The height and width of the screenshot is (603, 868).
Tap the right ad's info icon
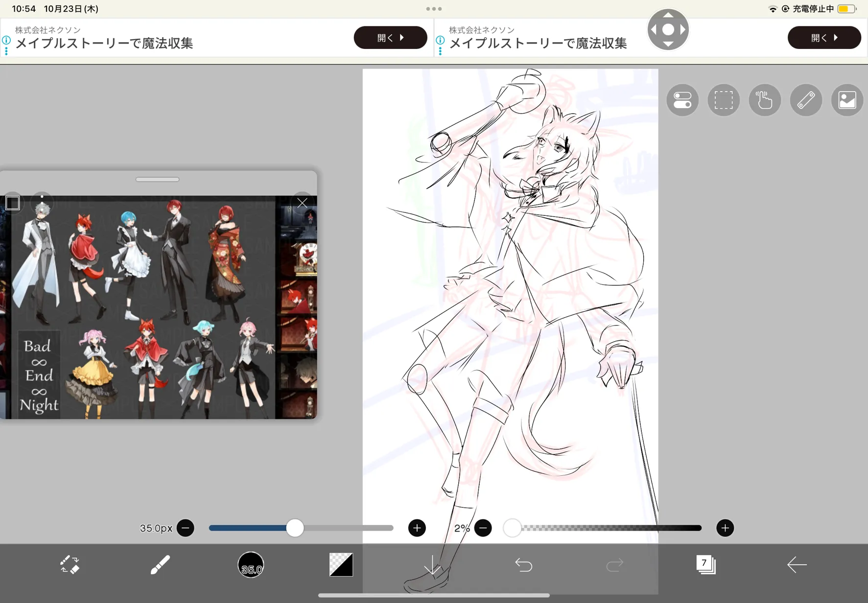click(x=440, y=41)
